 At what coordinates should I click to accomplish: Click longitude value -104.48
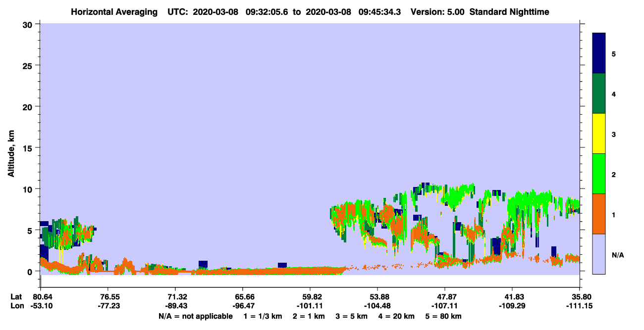(x=377, y=306)
